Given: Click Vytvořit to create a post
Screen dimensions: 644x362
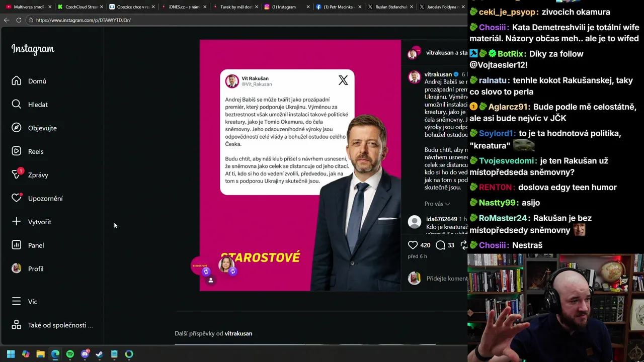Looking at the screenshot, I should pos(32,222).
